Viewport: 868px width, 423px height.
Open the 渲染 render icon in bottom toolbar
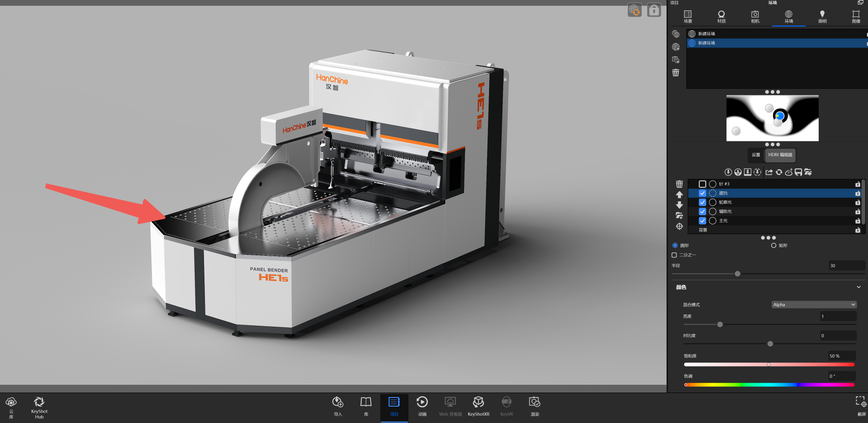[534, 406]
